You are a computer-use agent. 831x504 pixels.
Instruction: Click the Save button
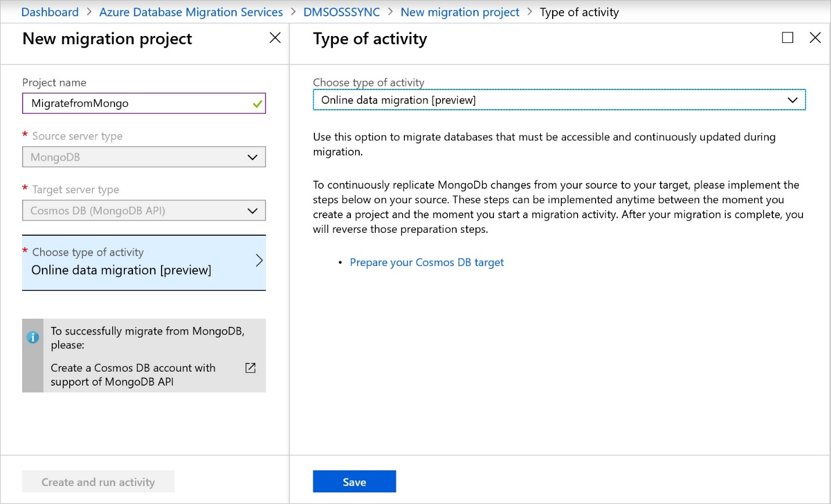click(x=354, y=481)
